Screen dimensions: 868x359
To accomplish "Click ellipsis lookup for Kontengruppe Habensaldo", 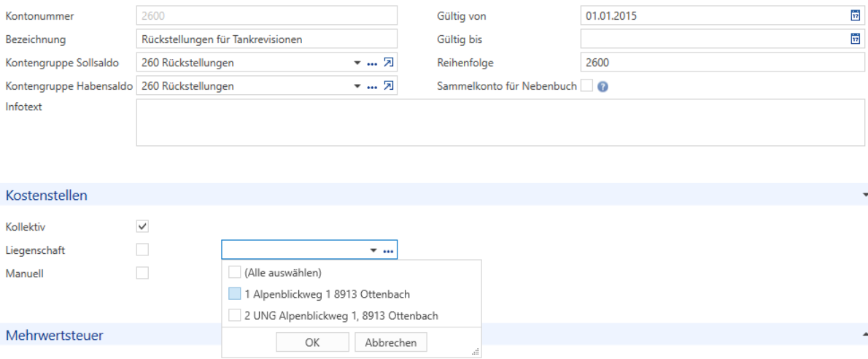I will [372, 86].
